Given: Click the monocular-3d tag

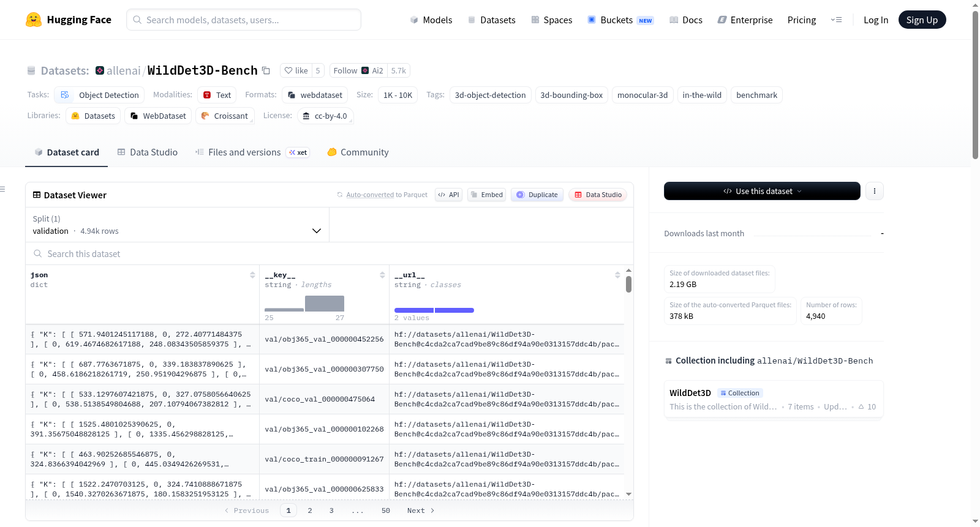Looking at the screenshot, I should [643, 95].
